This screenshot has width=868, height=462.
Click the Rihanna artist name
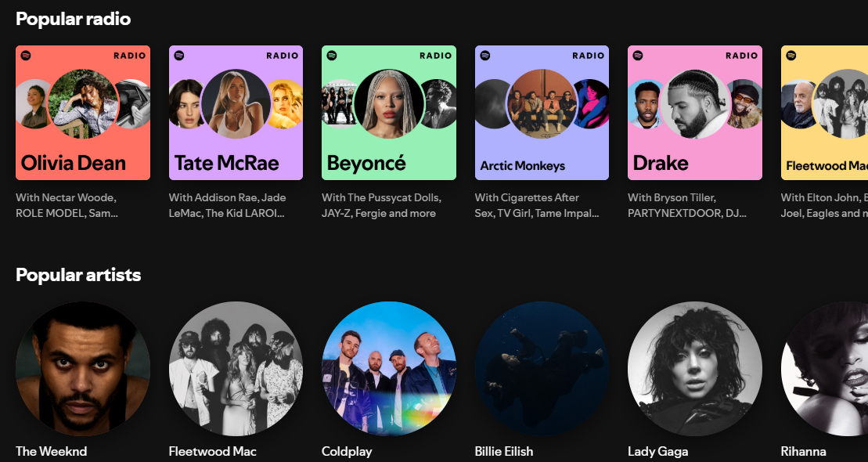[803, 452]
